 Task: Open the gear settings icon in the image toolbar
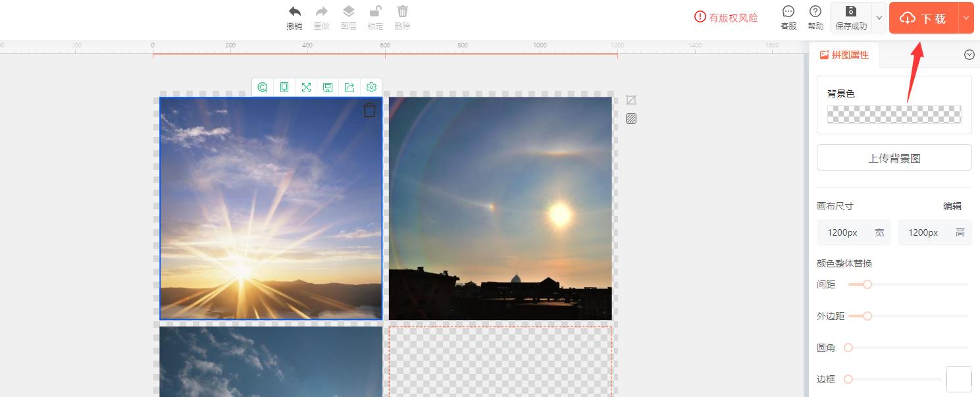point(371,88)
